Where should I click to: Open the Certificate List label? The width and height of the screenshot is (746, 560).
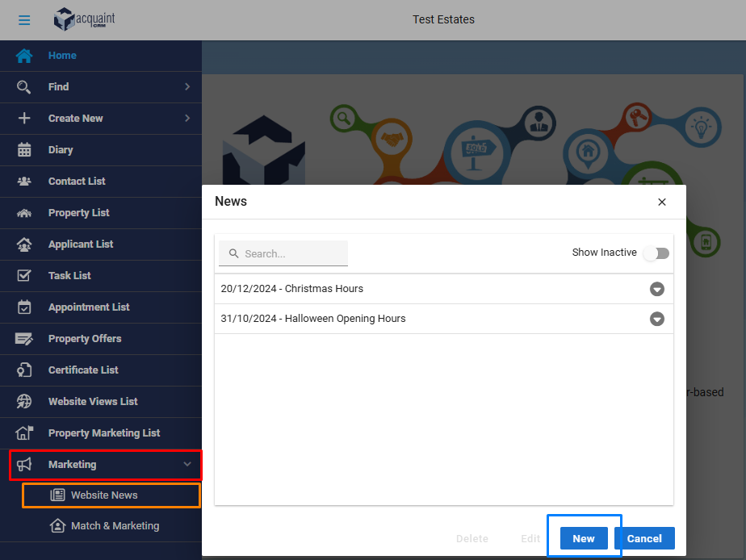coord(83,370)
